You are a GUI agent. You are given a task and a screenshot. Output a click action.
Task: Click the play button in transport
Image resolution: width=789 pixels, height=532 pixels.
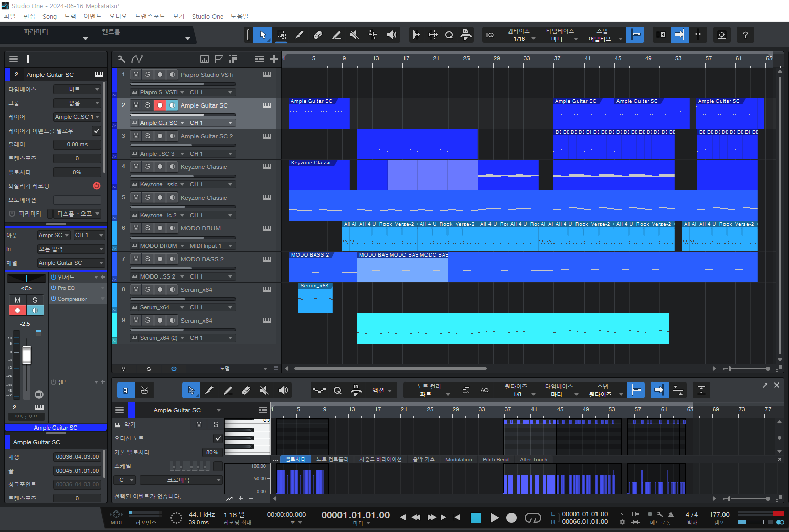click(494, 518)
